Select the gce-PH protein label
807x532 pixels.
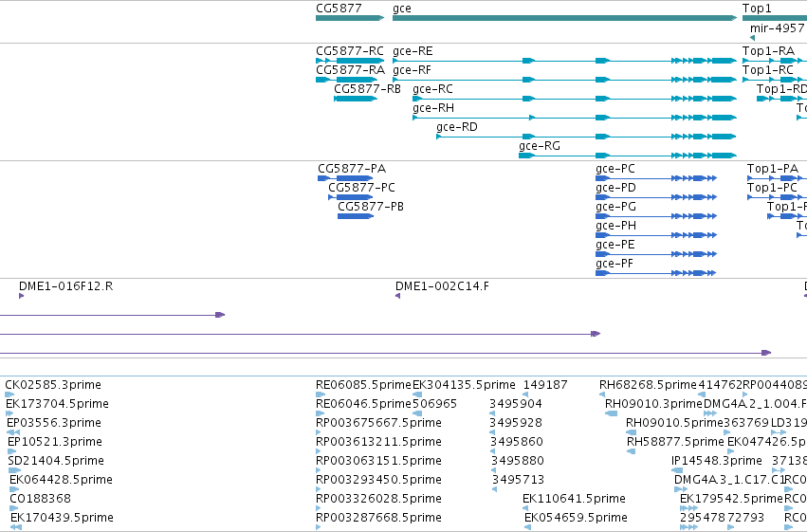pos(616,226)
